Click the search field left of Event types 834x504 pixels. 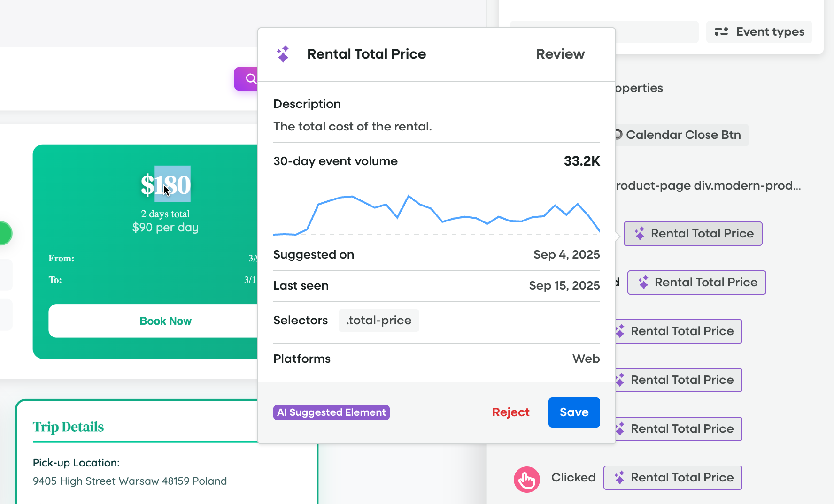click(x=657, y=32)
